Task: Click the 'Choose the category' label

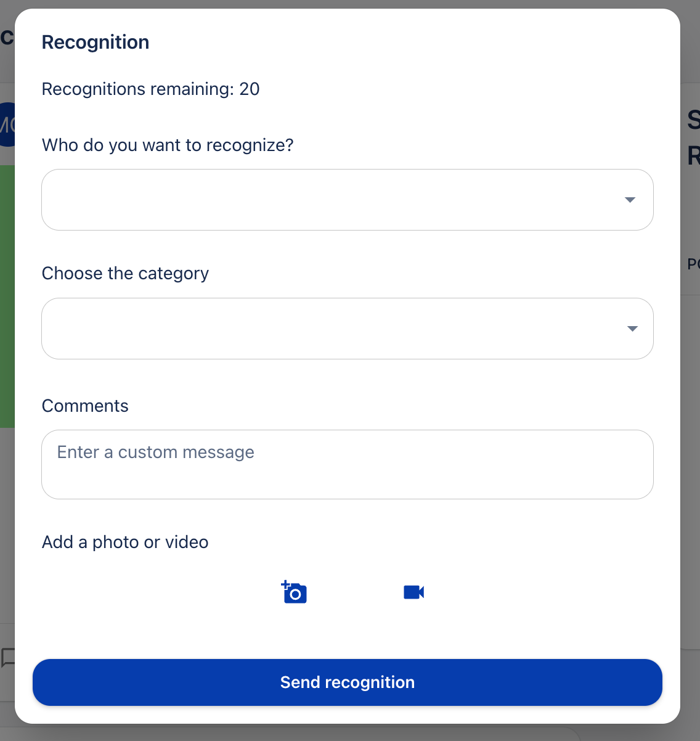Action: coord(125,274)
